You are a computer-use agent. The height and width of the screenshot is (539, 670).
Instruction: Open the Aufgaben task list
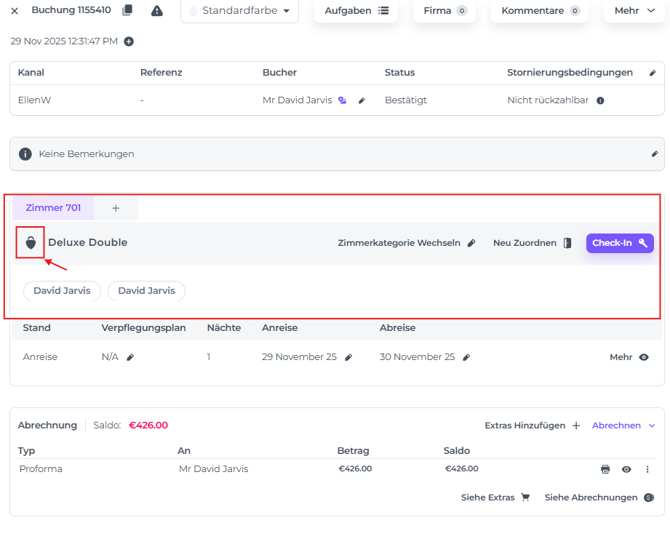point(356,11)
